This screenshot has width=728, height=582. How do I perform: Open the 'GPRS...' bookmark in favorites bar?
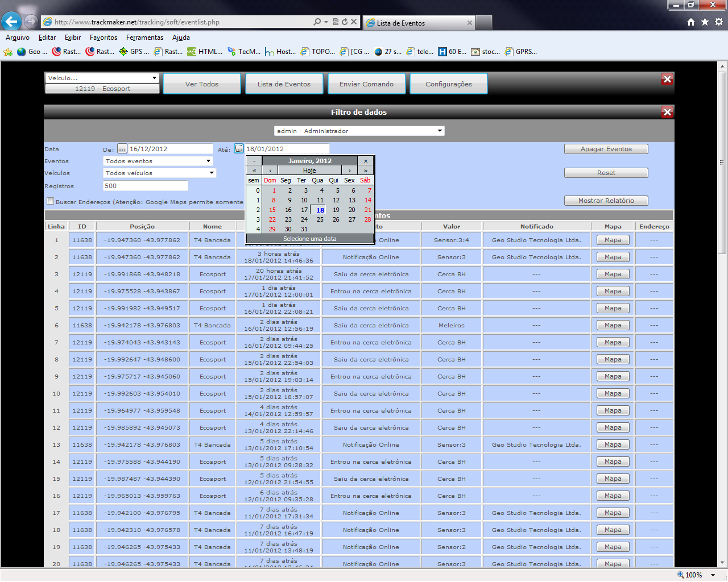click(521, 52)
